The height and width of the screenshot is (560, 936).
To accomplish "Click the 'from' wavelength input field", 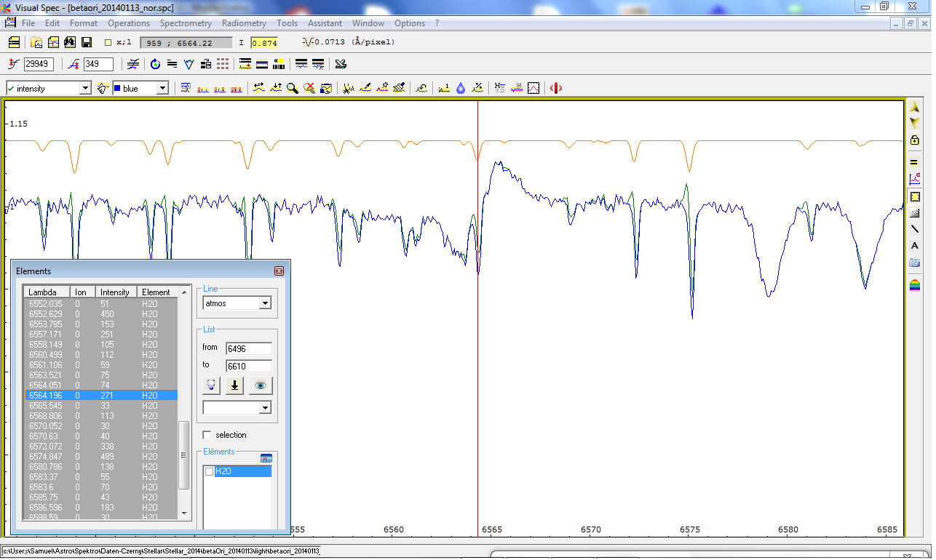I will coord(248,349).
